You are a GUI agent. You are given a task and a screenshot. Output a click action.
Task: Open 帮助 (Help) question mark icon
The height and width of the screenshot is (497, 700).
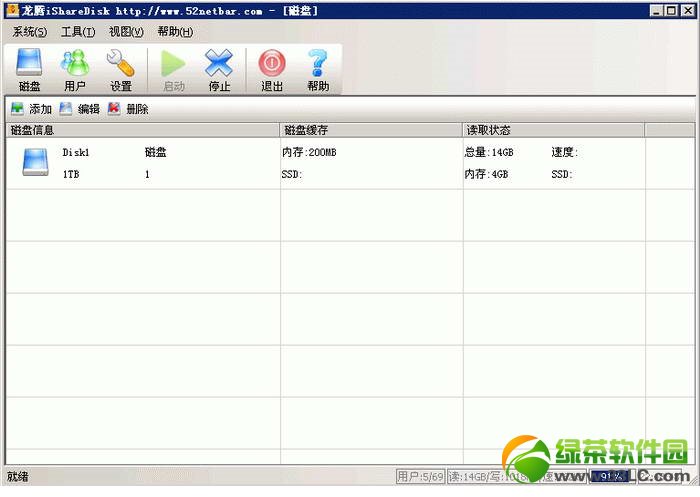pos(318,70)
